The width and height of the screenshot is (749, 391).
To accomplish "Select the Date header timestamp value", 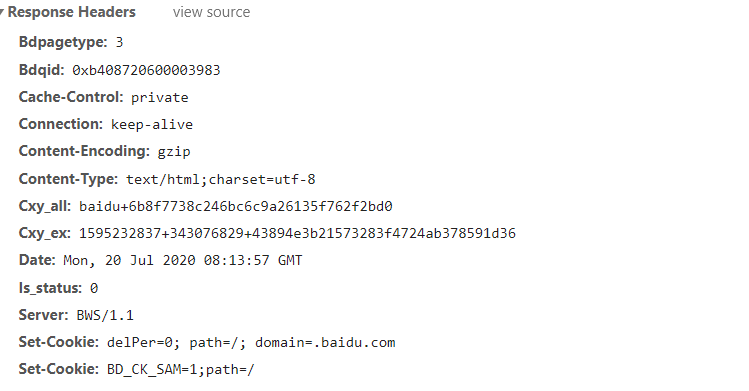I will (x=182, y=260).
